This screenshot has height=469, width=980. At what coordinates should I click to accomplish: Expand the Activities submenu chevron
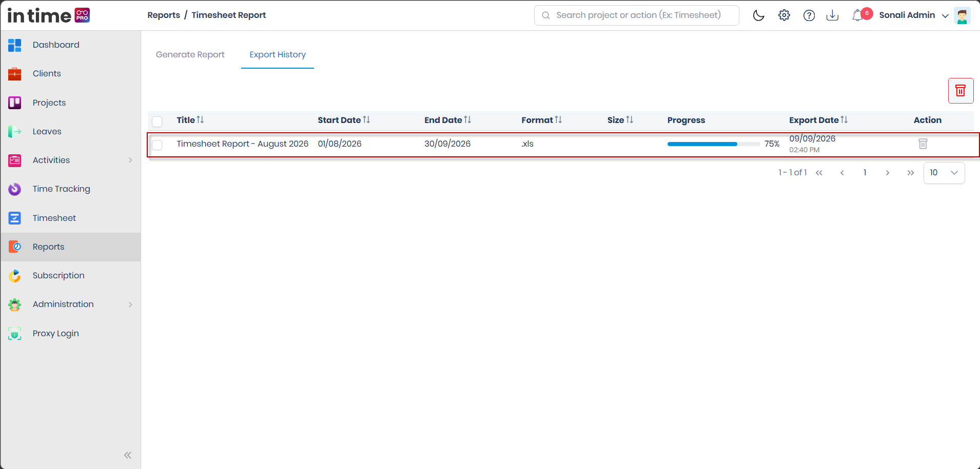130,160
